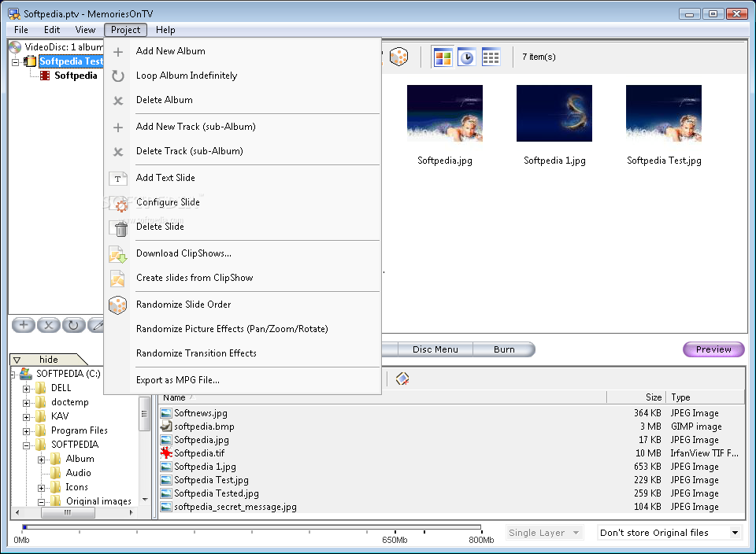
Task: Click the Softpedia film track icon
Action: [x=45, y=76]
